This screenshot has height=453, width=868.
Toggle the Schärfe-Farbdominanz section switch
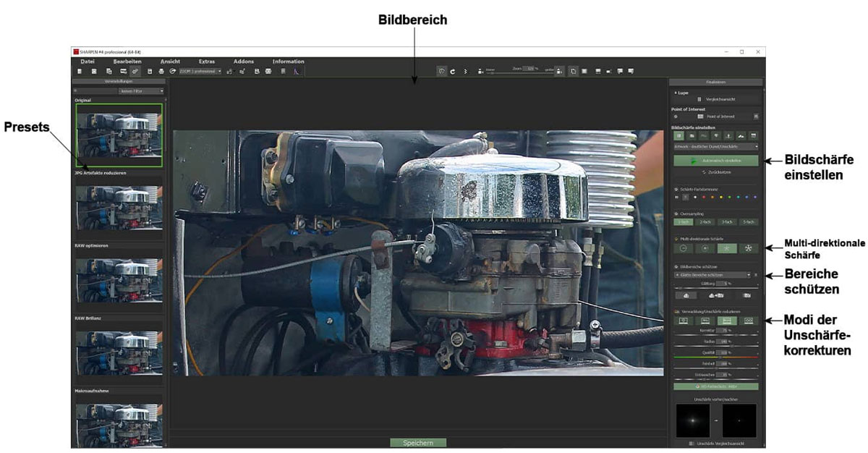(676, 189)
